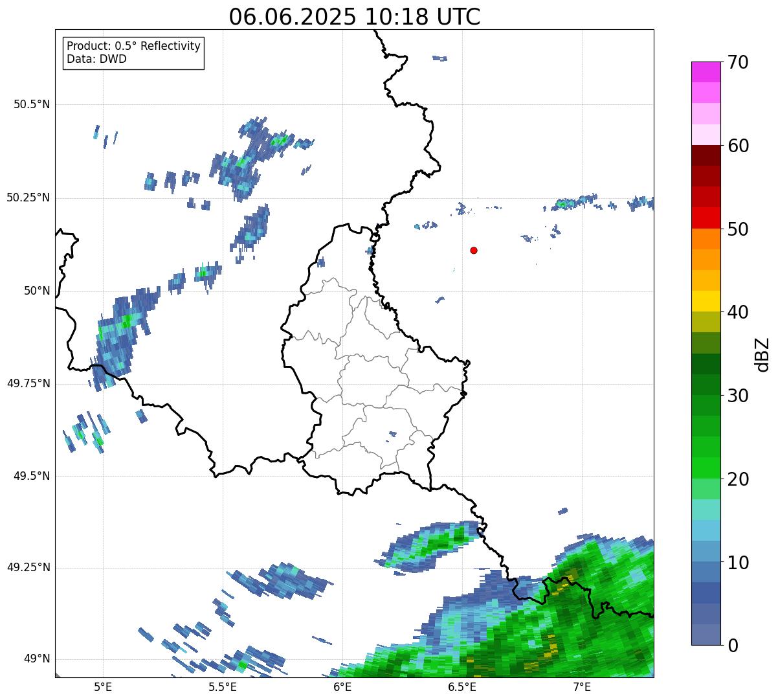This screenshot has height=700, width=778.
Task: Click the red station marker dot
Action: point(474,250)
